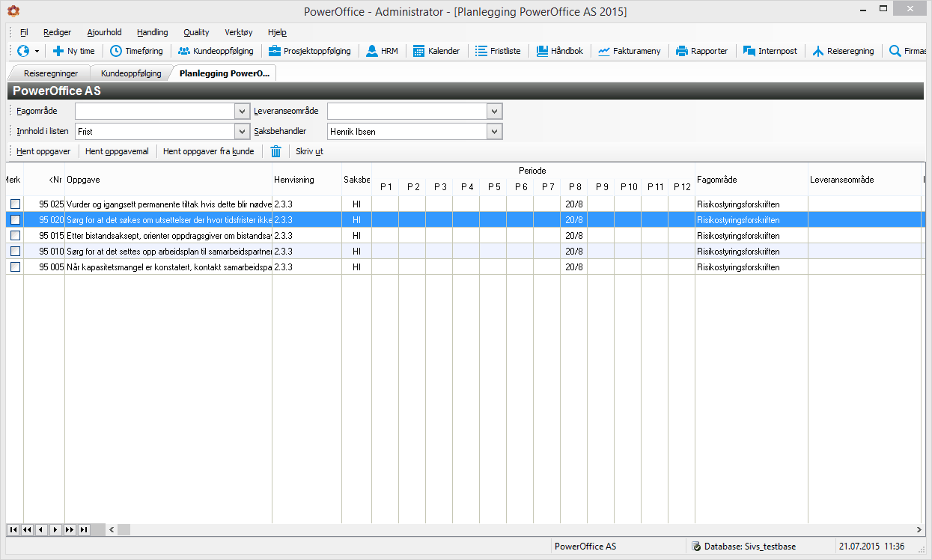Switch to the Reiseregninger tab
The image size is (932, 560).
(x=51, y=73)
